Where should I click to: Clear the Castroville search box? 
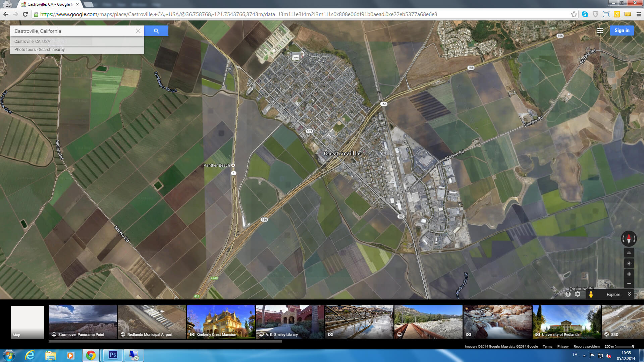click(138, 31)
